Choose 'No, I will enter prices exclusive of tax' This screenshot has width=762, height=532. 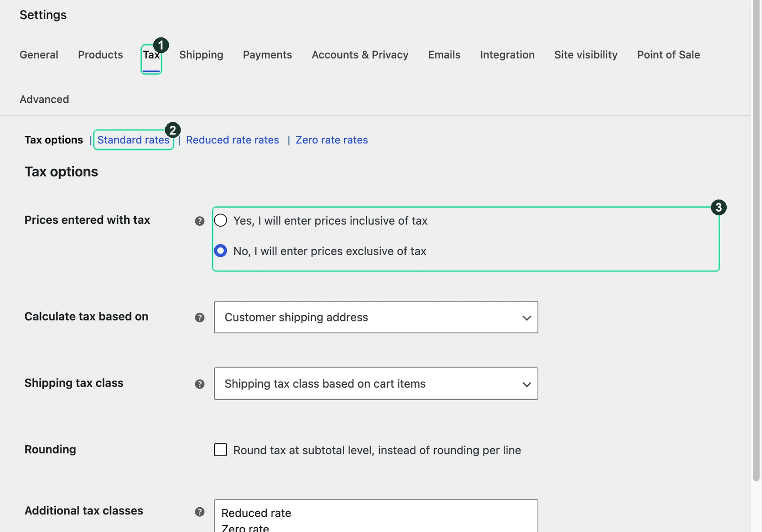click(x=221, y=251)
